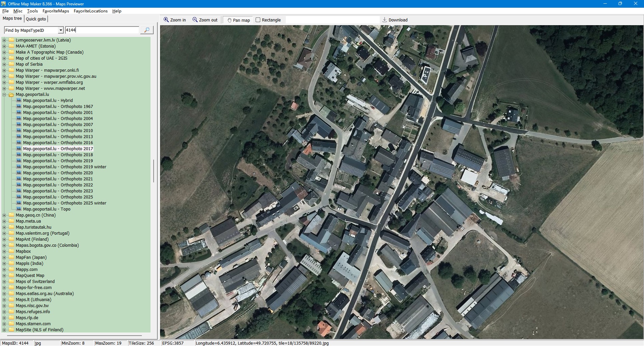Click the Orthophoto 2017 map layer icon
The height and width of the screenshot is (346, 644).
(19, 149)
